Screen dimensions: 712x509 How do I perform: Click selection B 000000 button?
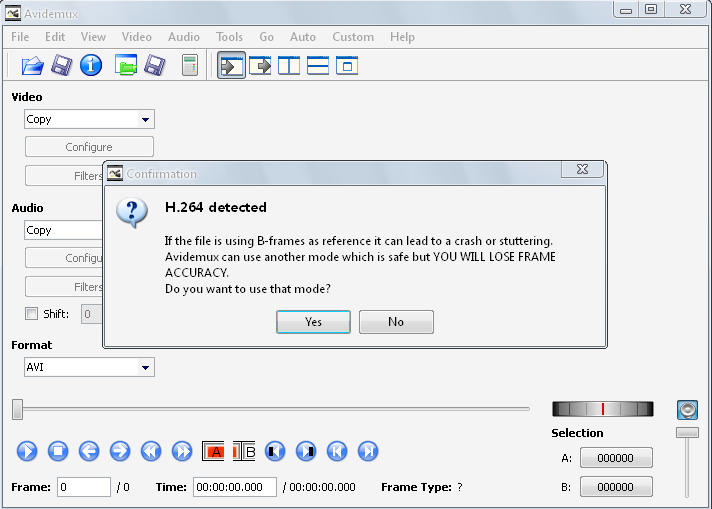tap(616, 487)
